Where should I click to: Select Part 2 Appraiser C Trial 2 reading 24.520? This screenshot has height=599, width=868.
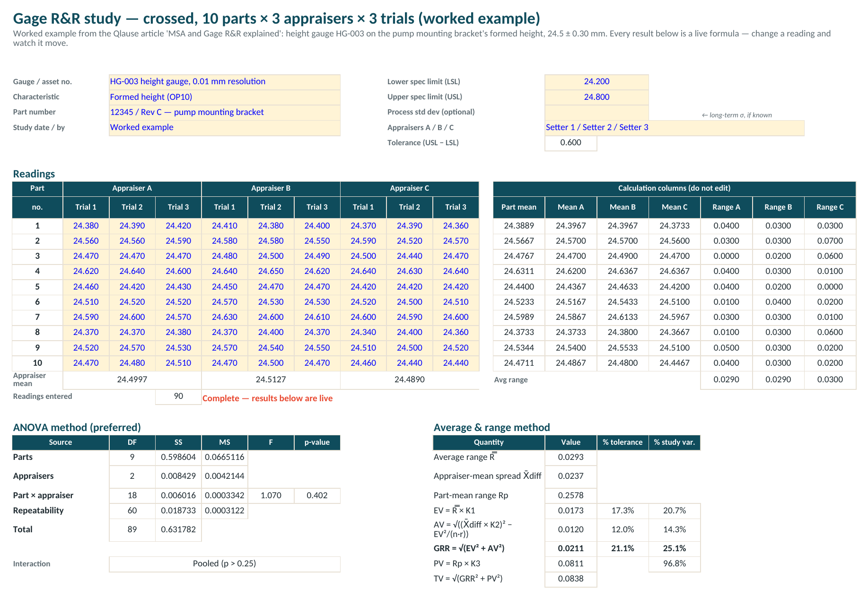[410, 241]
